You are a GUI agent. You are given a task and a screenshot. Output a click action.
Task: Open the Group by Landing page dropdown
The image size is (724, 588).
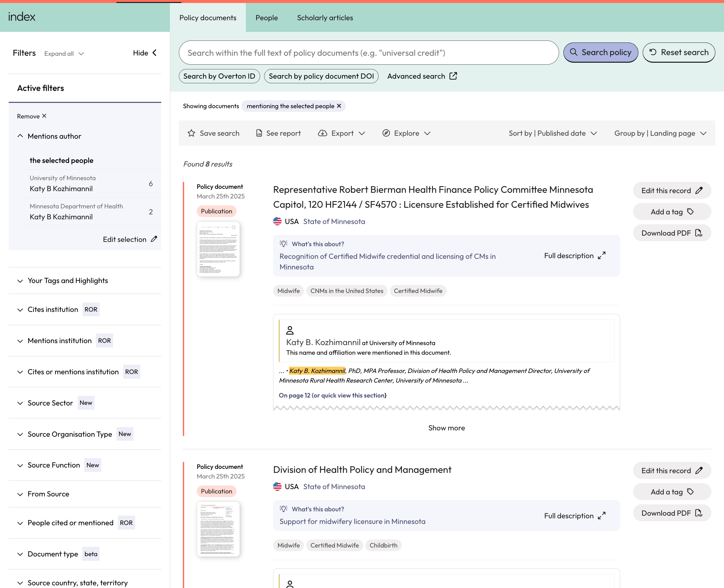(661, 133)
